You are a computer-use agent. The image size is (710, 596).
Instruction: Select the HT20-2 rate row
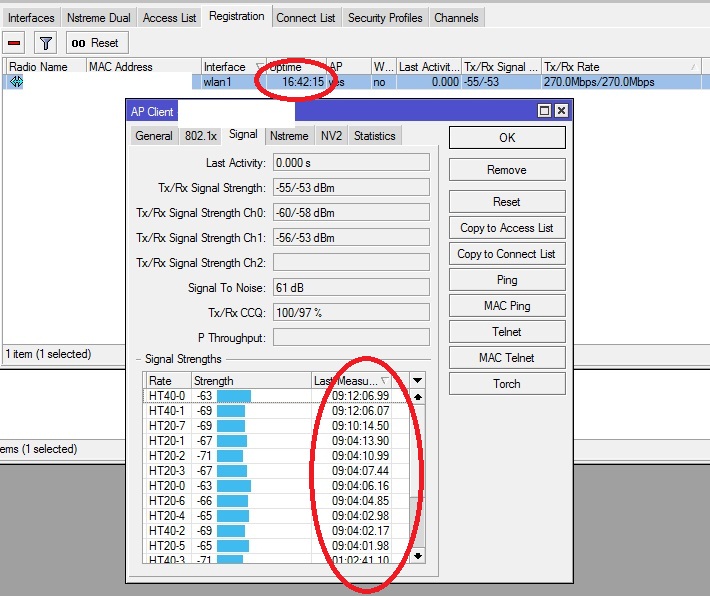[277, 456]
